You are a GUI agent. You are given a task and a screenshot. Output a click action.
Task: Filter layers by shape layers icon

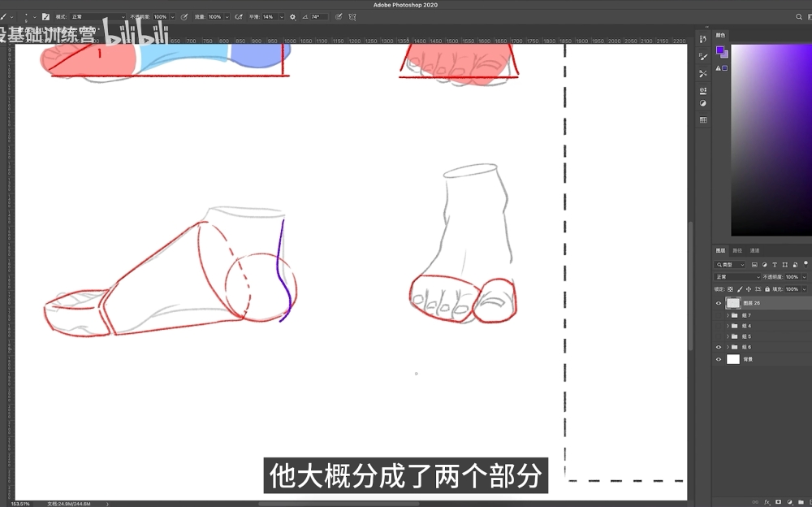[785, 265]
